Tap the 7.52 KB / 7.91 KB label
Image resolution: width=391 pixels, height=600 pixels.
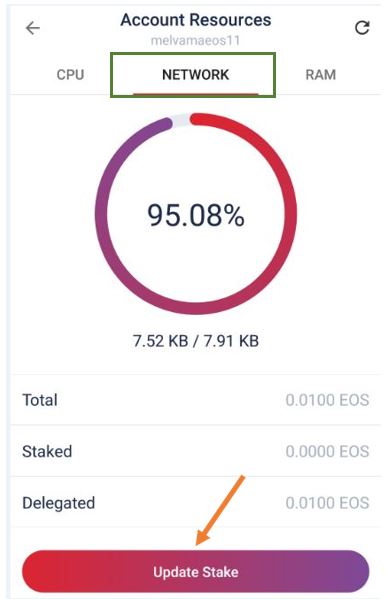pos(196,341)
